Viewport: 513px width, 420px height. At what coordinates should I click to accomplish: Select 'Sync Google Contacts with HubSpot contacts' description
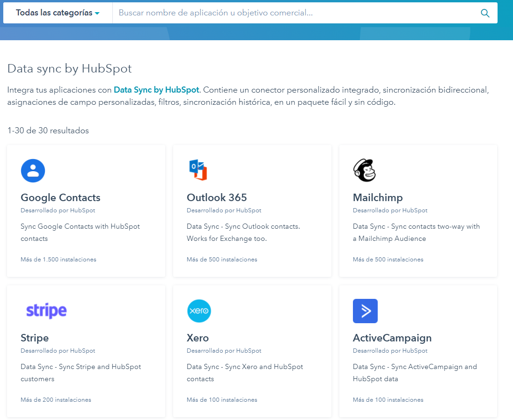(80, 232)
